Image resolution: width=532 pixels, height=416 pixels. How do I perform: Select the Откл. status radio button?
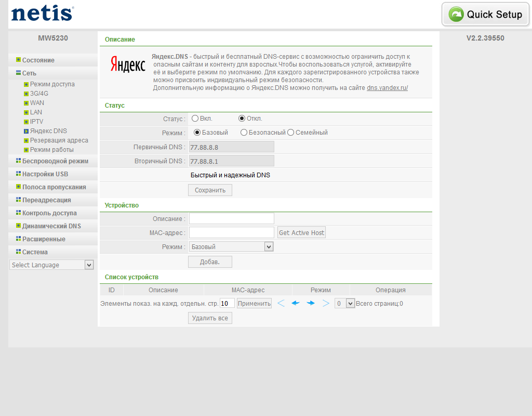(x=242, y=119)
